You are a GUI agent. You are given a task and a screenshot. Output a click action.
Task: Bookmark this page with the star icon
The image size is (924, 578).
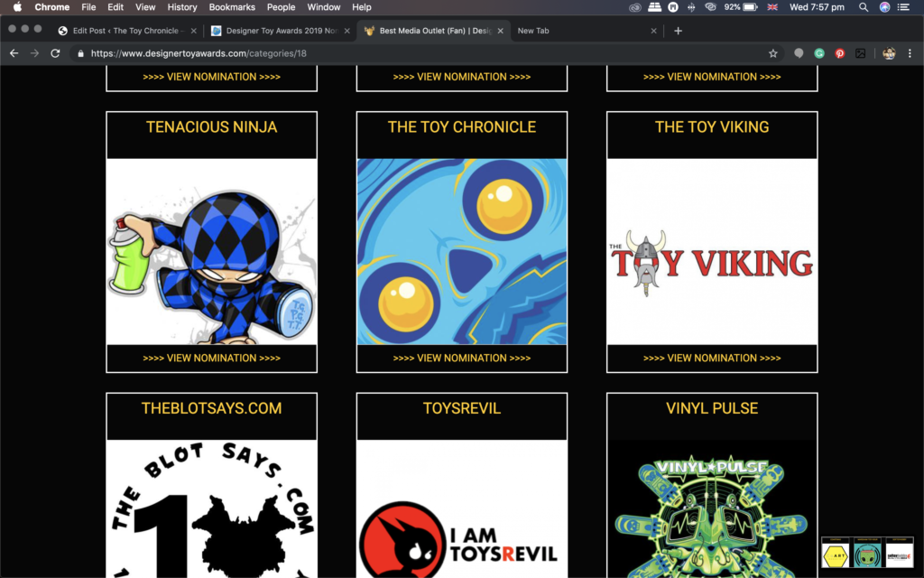tap(773, 53)
